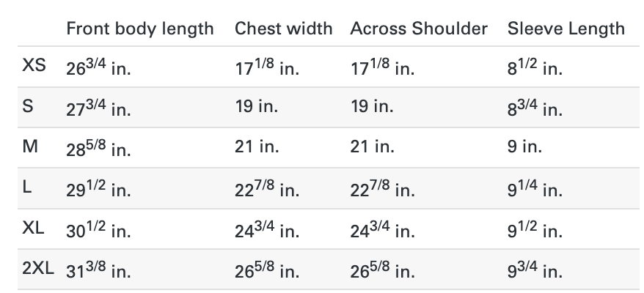Viewport: 644px width, 293px height.
Task: Click the L front body length value
Action: (x=98, y=188)
